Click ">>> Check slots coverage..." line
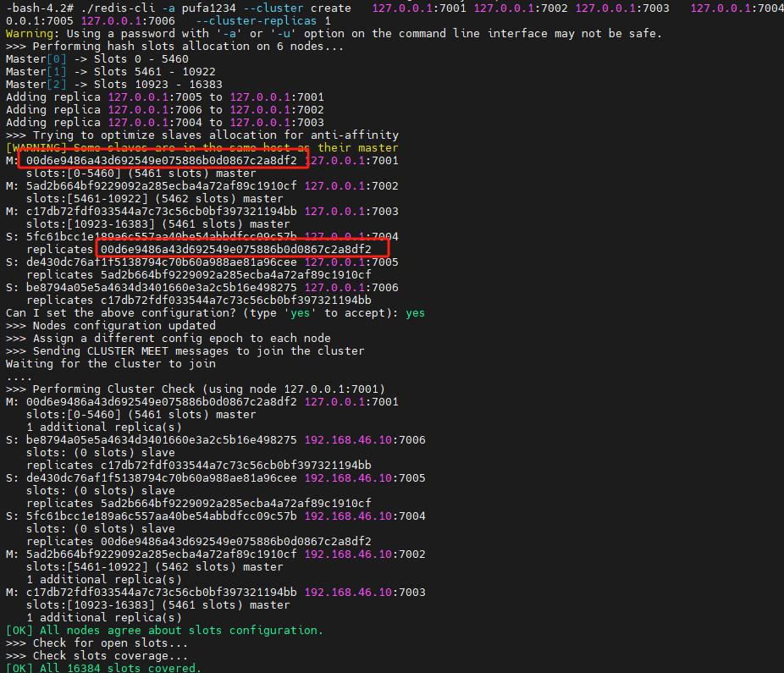This screenshot has width=784, height=673. [97, 656]
